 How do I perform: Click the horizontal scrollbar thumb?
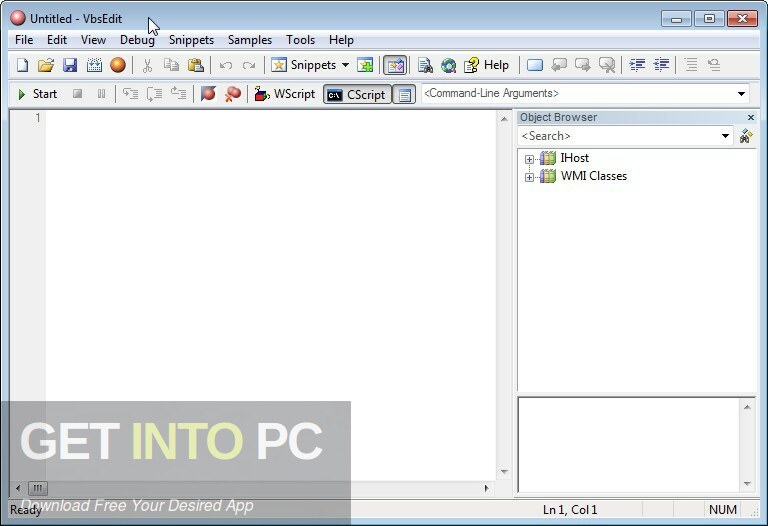tap(38, 488)
